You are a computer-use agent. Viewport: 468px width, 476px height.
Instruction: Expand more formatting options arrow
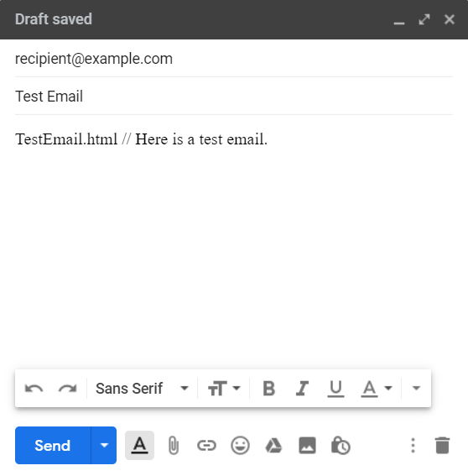tap(417, 388)
